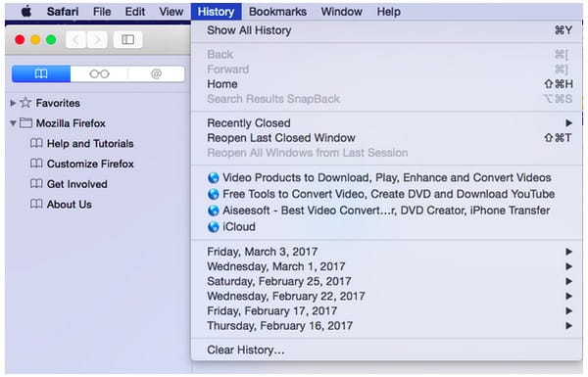Expand the Favorites disclosure triangle
588x377 pixels.
[13, 103]
